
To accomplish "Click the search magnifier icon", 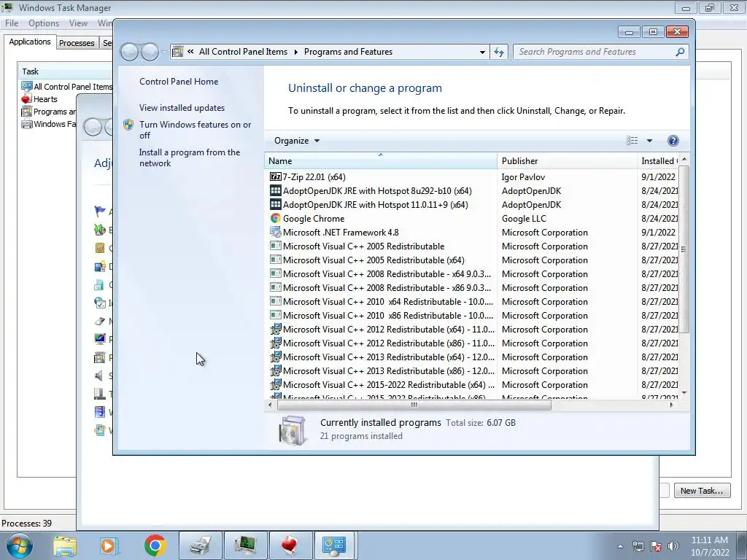I will 680,52.
